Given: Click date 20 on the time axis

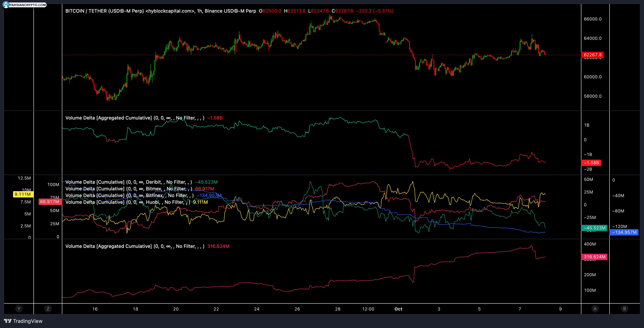Looking at the screenshot, I should click(176, 309).
